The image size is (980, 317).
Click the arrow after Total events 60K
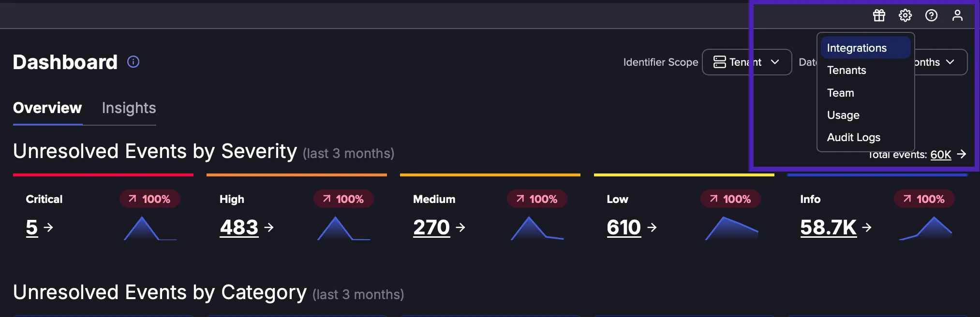[962, 154]
